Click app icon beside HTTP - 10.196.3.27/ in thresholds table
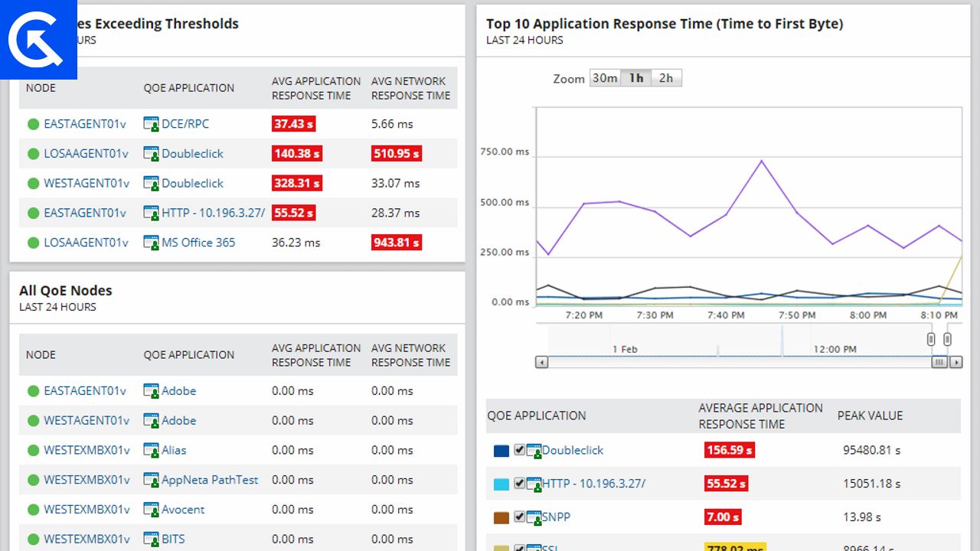 151,214
